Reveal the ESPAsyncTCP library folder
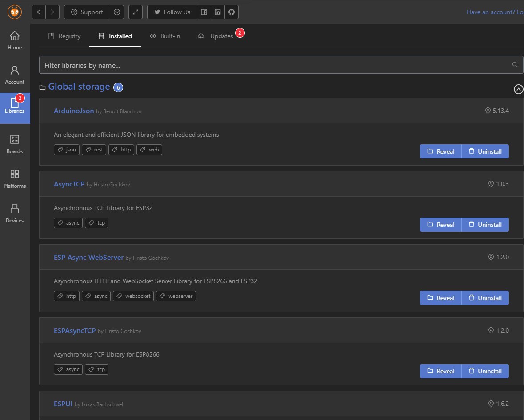 (441, 371)
